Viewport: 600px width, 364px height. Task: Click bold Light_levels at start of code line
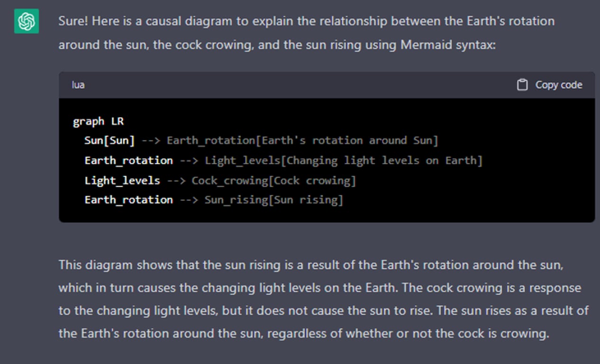(x=122, y=180)
